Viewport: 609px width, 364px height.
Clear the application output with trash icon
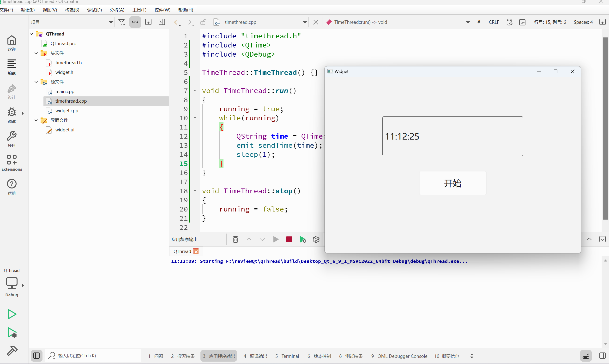click(x=235, y=239)
